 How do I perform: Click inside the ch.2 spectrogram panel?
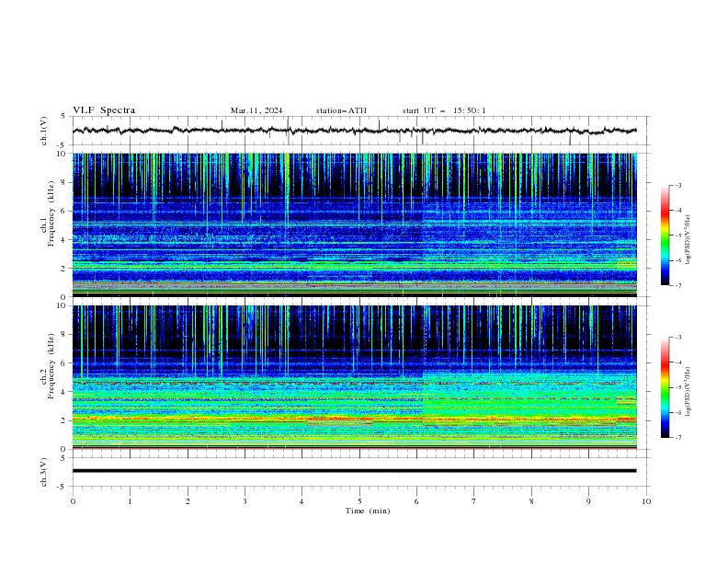(x=354, y=377)
